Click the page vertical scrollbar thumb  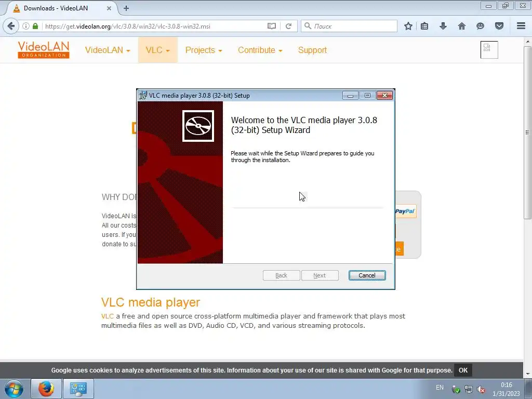(x=527, y=132)
